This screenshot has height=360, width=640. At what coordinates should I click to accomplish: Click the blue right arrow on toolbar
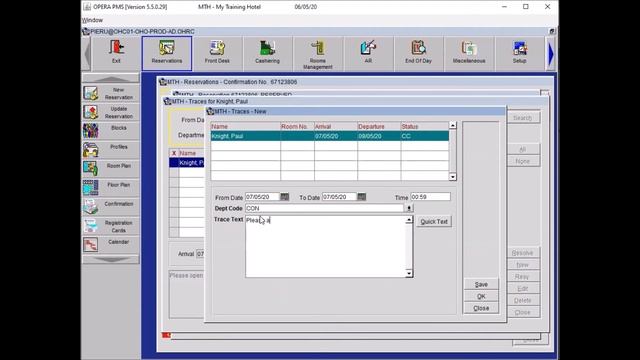[x=551, y=54]
